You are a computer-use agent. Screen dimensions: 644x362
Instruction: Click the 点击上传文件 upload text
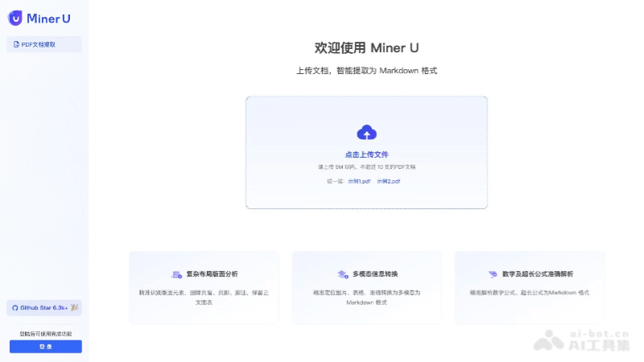pyautogui.click(x=366, y=154)
